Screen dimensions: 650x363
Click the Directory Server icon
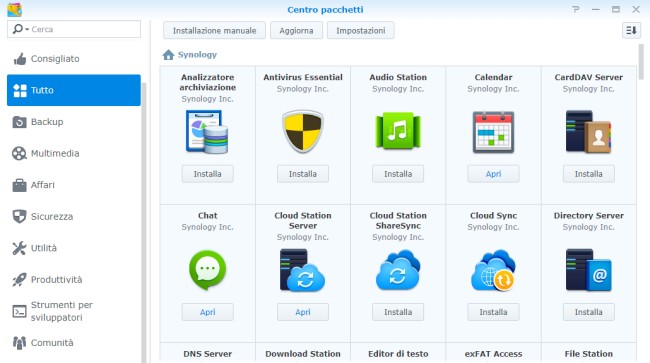coord(588,270)
